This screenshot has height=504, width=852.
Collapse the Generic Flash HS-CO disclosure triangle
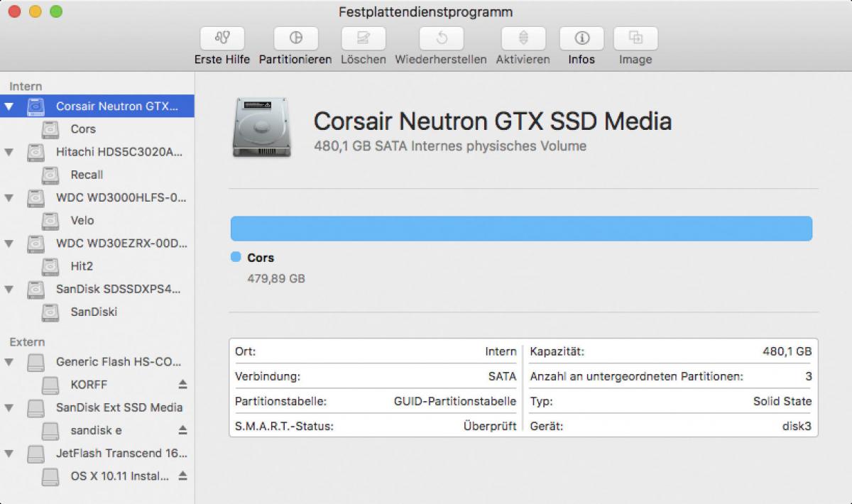tap(9, 362)
